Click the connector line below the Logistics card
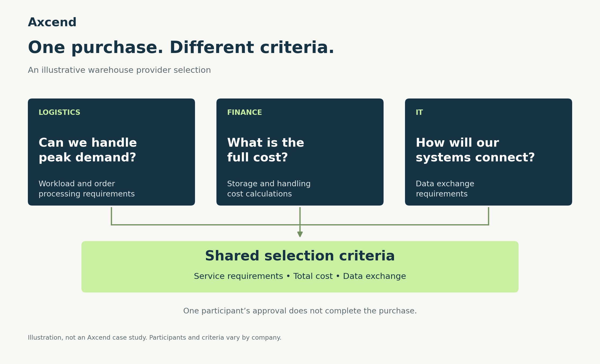Screen dimensions: 600x364 pyautogui.click(x=111, y=216)
